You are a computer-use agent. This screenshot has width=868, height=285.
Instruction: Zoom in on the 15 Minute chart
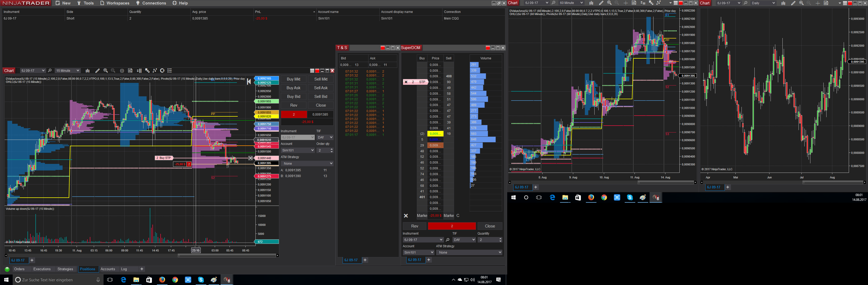point(106,71)
